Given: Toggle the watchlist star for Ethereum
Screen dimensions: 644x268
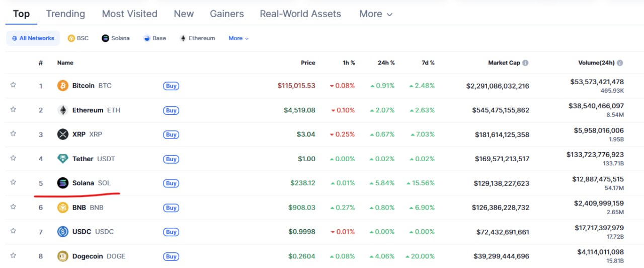Looking at the screenshot, I should 13,109.
